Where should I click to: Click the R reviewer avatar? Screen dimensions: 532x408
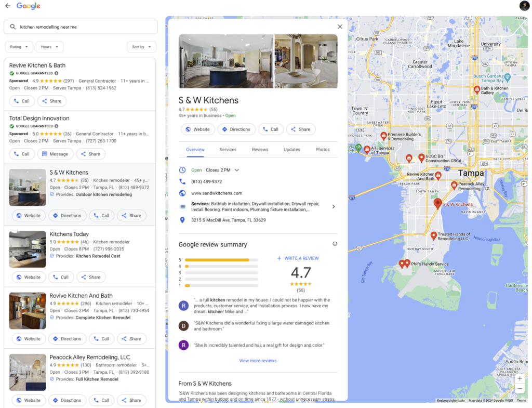183,306
